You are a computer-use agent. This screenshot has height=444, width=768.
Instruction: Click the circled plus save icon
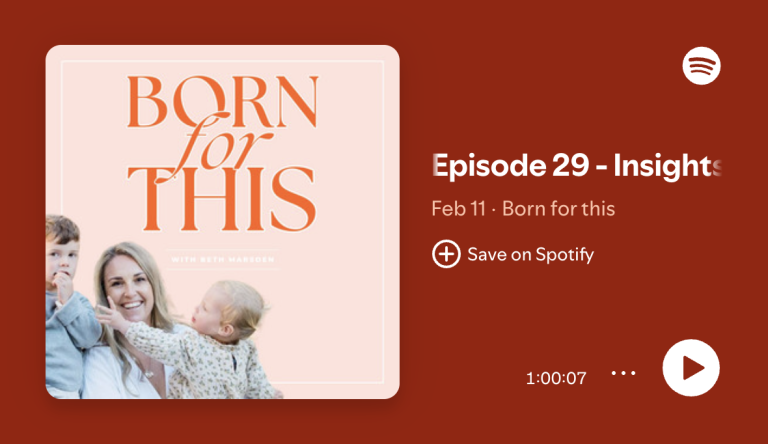coord(446,254)
